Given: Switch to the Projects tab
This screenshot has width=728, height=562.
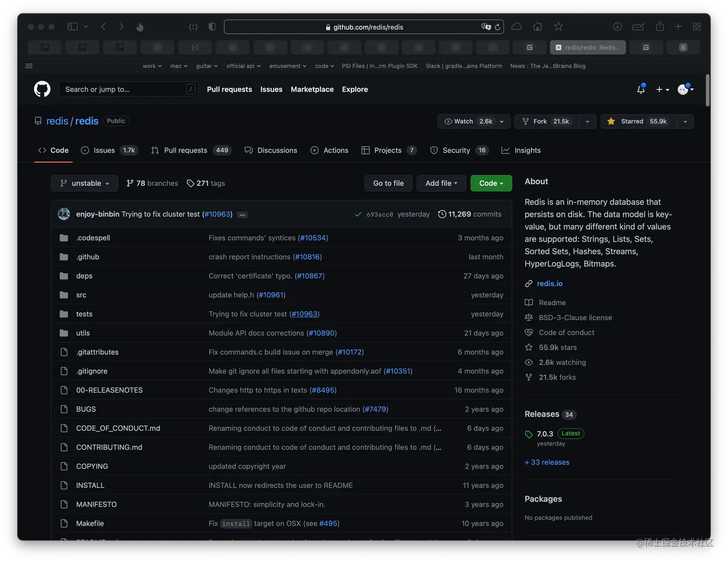Looking at the screenshot, I should pyautogui.click(x=389, y=150).
